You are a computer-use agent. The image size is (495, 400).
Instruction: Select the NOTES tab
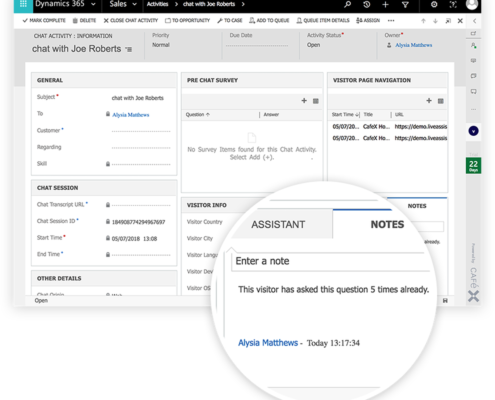pyautogui.click(x=387, y=224)
